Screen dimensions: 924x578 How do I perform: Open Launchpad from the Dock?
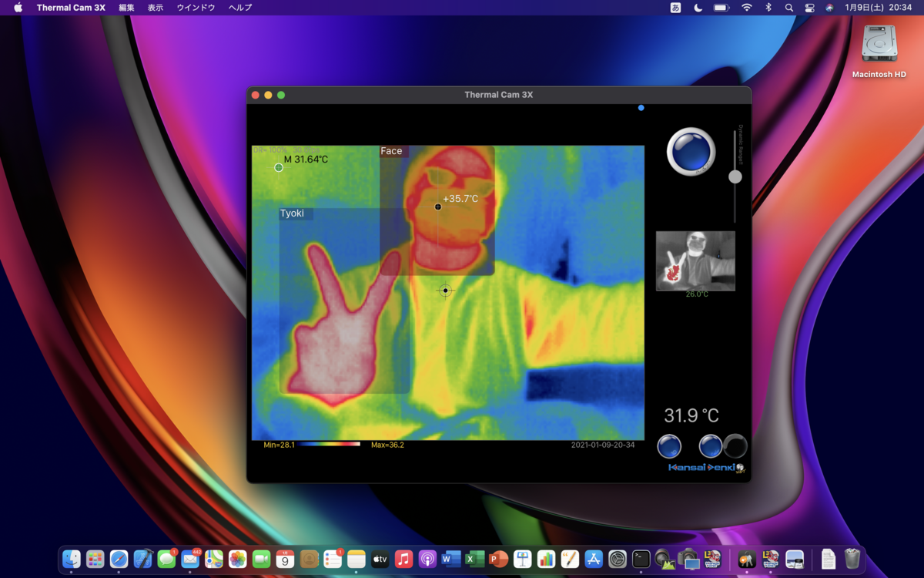(95, 559)
